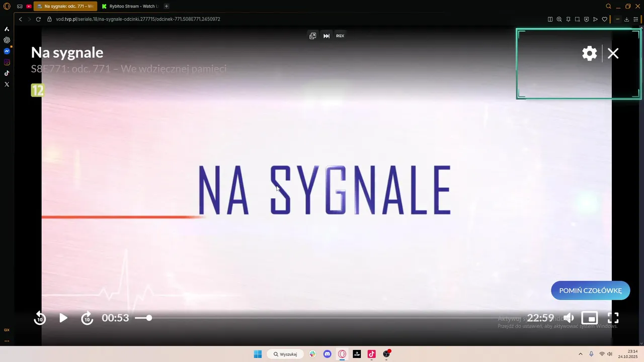644x362 pixels.
Task: Open the downloads panel
Action: [x=626, y=19]
